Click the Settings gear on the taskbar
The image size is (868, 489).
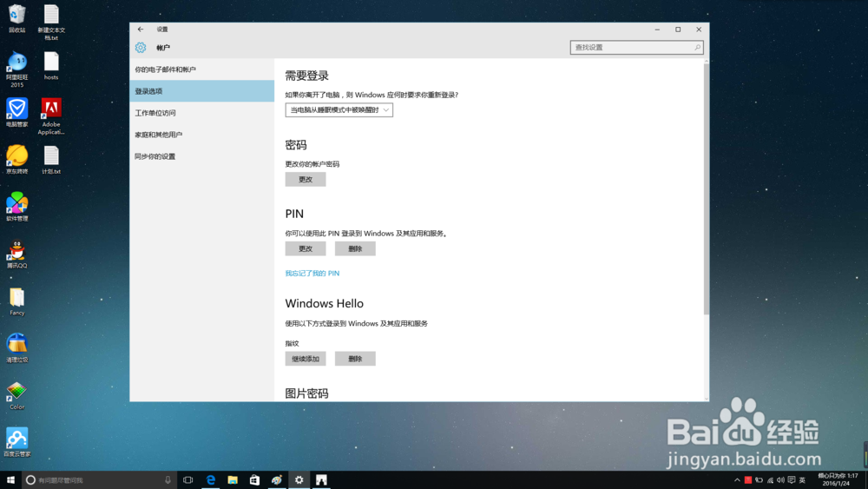(x=299, y=480)
